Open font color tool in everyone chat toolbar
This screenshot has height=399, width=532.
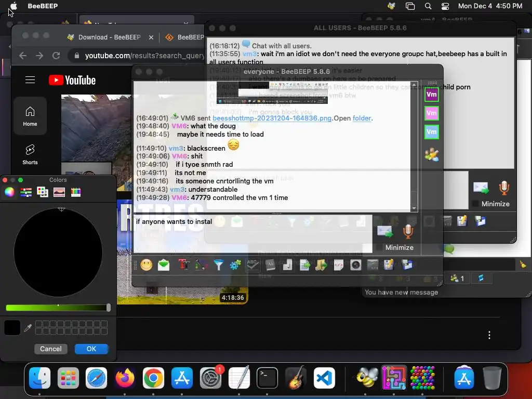pos(201,265)
